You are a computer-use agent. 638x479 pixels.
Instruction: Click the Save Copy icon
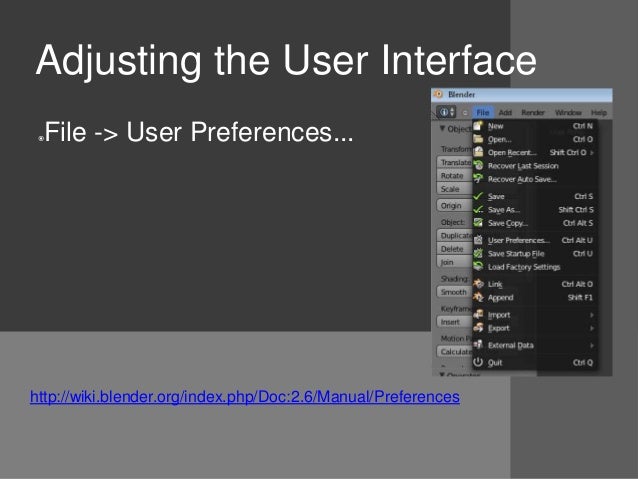point(478,223)
